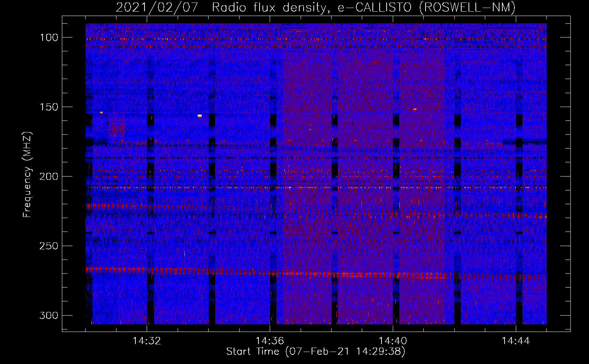This screenshot has height=364, width=589.
Task: Click the 'Frequency (MHZ)' axis label
Action: pos(27,175)
